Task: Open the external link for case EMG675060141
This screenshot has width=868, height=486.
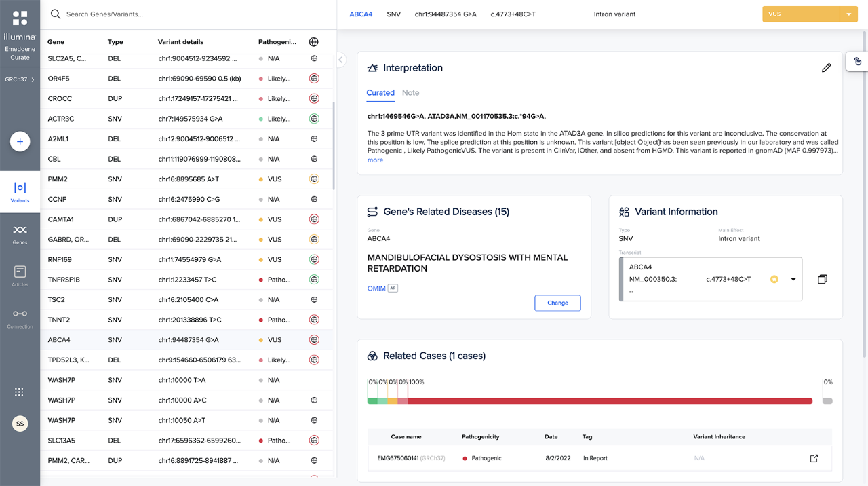Action: tap(813, 458)
